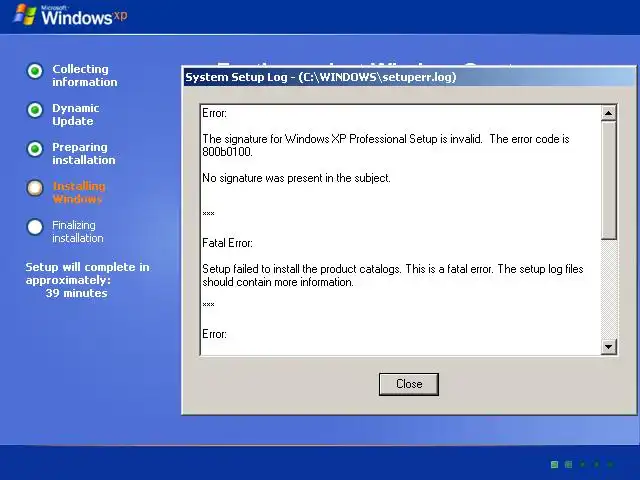The width and height of the screenshot is (640, 480).
Task: Click the 'Fatal Error:' heading in log
Action: tap(227, 243)
